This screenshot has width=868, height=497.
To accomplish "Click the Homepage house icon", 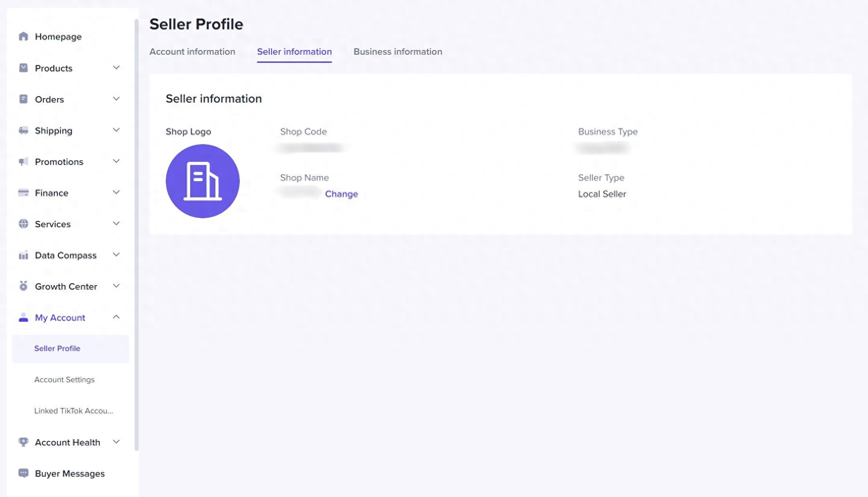I will pyautogui.click(x=23, y=37).
